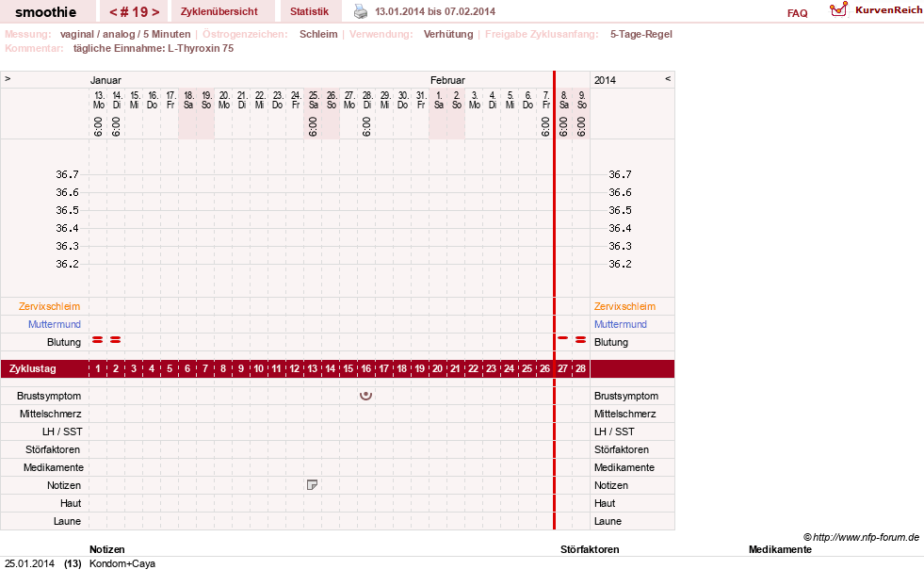Click the right Zervixschleim label
The image size is (924, 586).
[x=624, y=306]
